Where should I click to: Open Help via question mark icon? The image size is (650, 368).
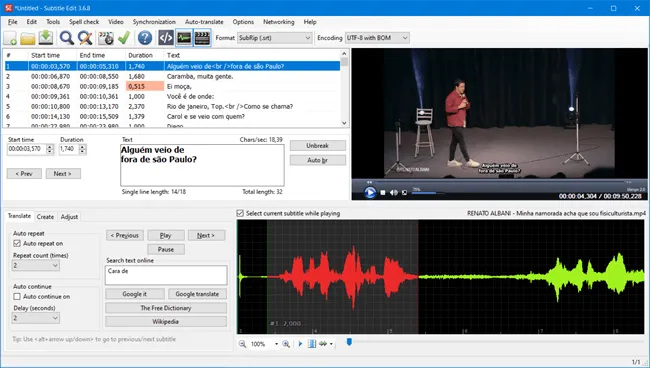(x=145, y=38)
